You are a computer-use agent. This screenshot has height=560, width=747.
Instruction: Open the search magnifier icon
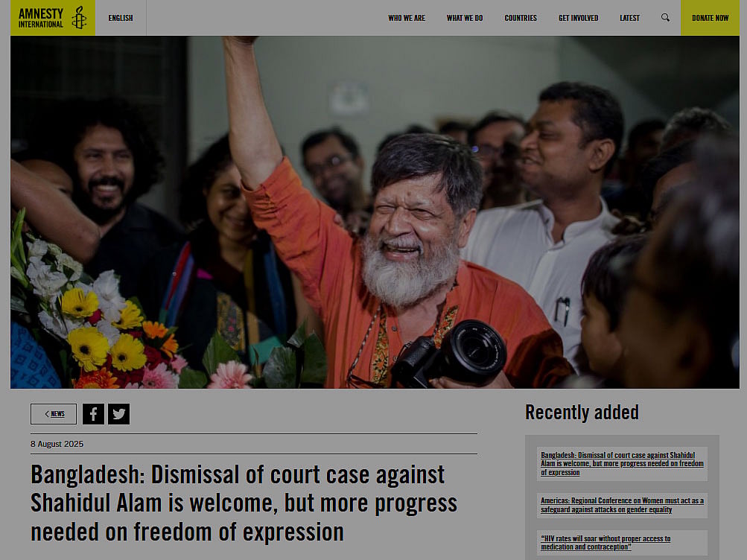[x=665, y=18]
